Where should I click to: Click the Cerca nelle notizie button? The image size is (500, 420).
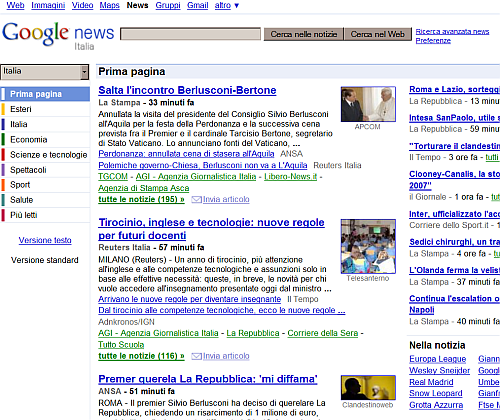(304, 34)
